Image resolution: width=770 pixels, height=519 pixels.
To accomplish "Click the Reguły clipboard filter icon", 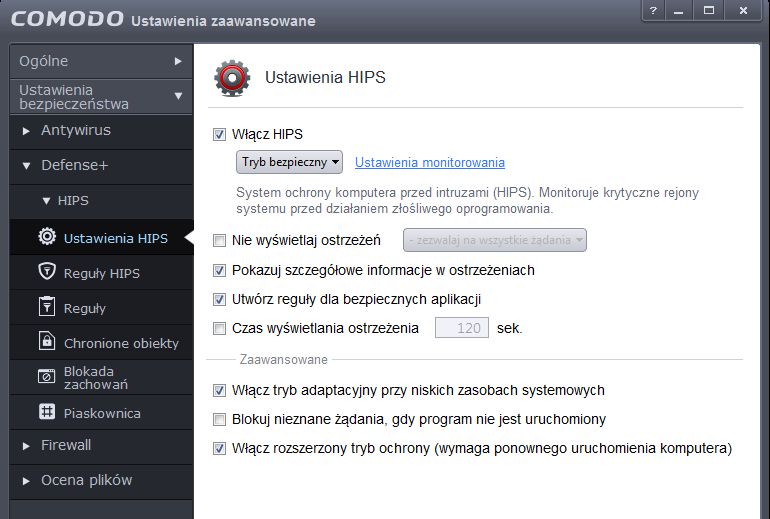I will coord(47,306).
